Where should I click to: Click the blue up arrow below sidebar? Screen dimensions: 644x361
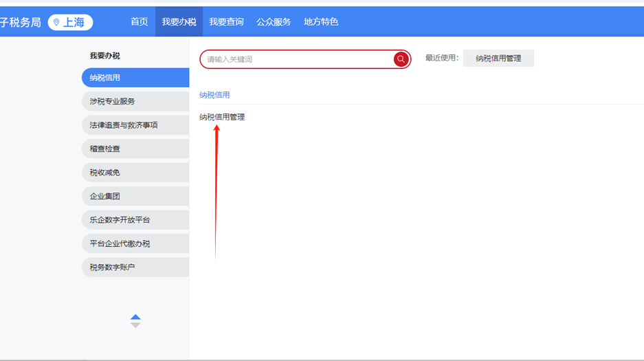(135, 317)
